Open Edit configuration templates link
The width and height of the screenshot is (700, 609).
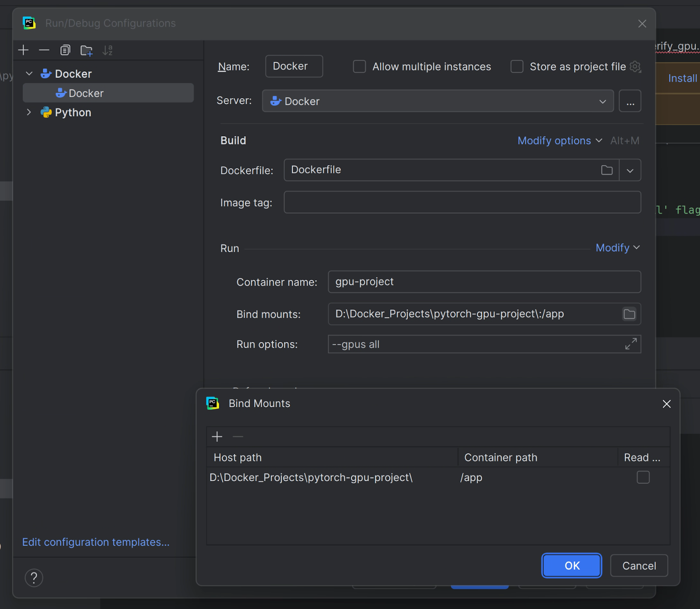(x=96, y=542)
